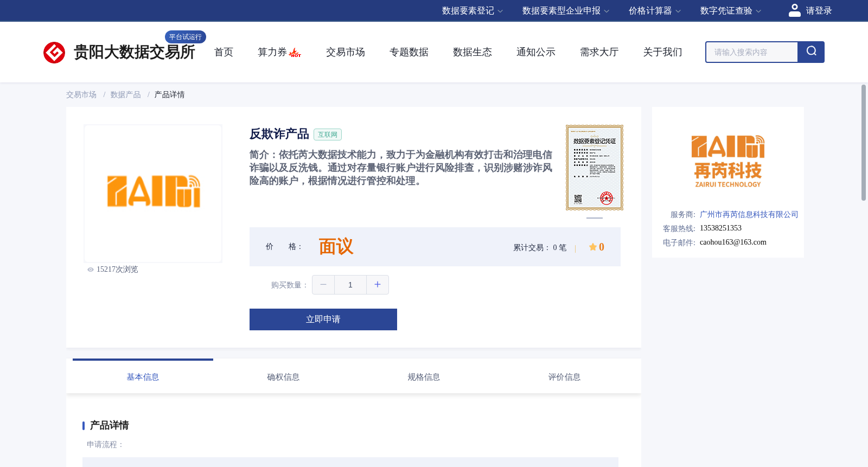The height and width of the screenshot is (467, 868).
Task: Click the 数据产品 breadcrumb link
Action: (x=126, y=95)
